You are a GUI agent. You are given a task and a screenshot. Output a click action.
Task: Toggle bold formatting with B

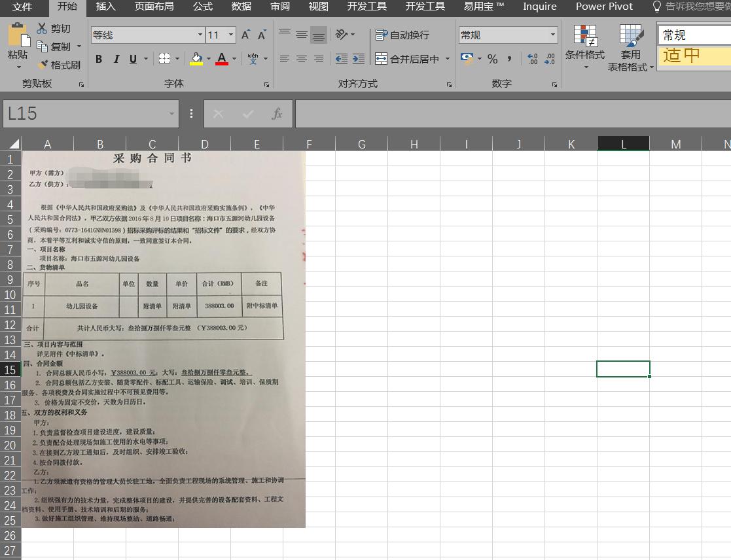click(99, 59)
